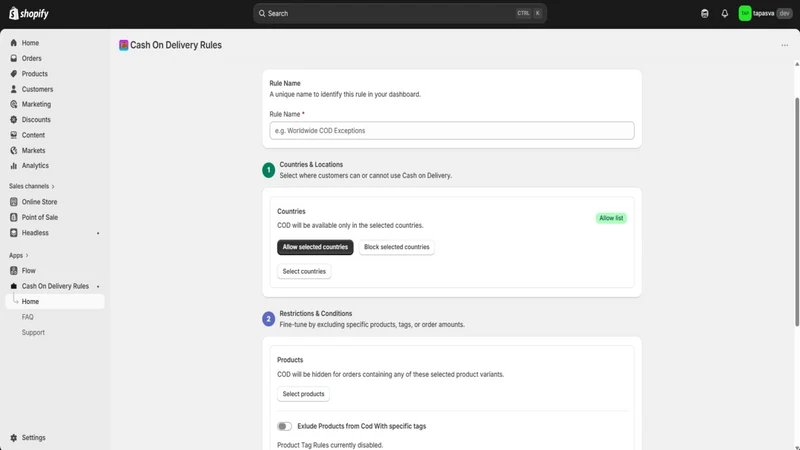This screenshot has height=450, width=800.
Task: Click the search magnifier icon
Action: click(262, 13)
